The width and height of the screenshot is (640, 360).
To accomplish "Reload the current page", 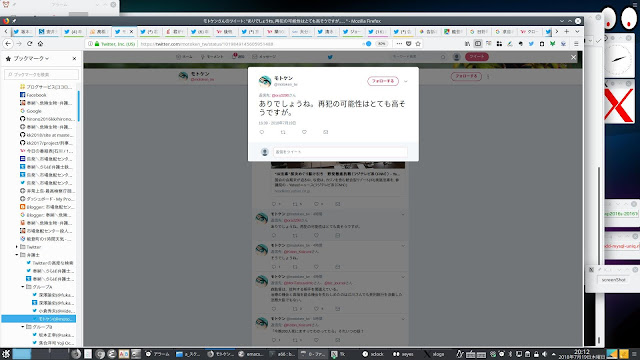I will pyautogui.click(x=29, y=44).
